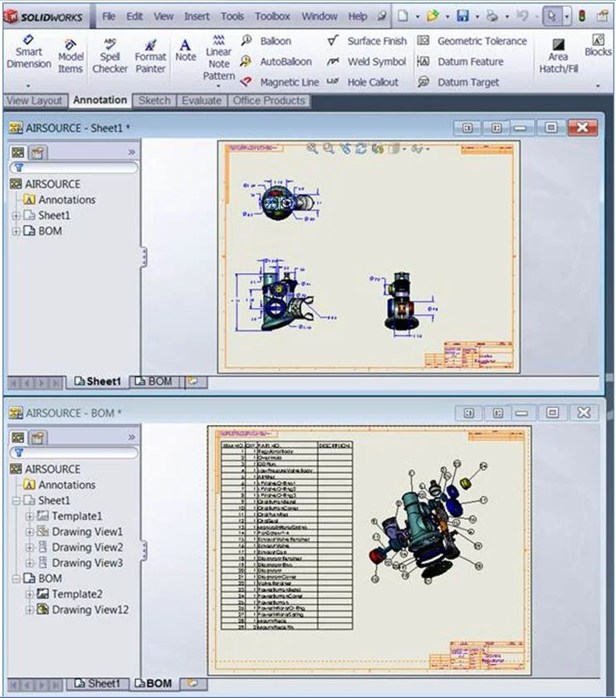Click BOM sheet tab in Sheet1 window
Viewport: 616px width, 698px height.
154,382
